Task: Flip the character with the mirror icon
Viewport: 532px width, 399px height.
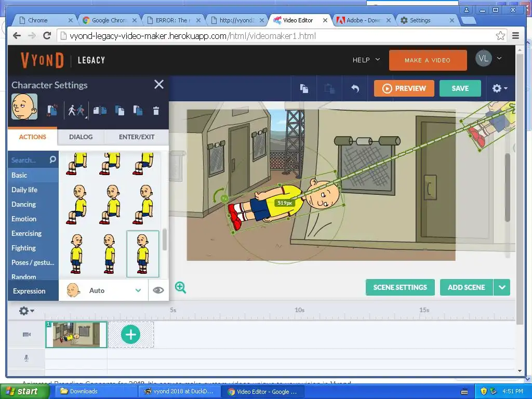Action: point(100,111)
